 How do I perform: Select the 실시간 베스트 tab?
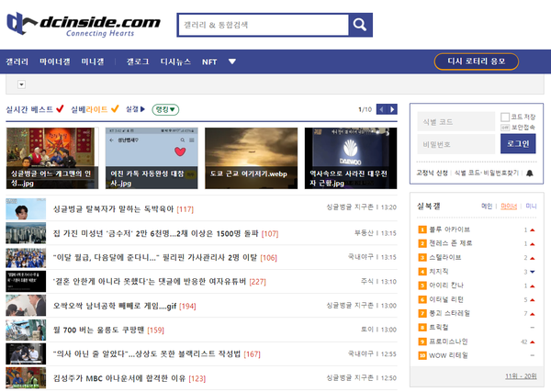click(x=35, y=109)
